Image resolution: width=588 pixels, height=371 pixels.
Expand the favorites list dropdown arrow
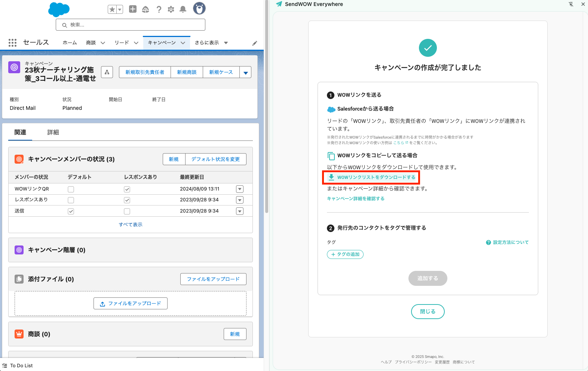(x=120, y=9)
